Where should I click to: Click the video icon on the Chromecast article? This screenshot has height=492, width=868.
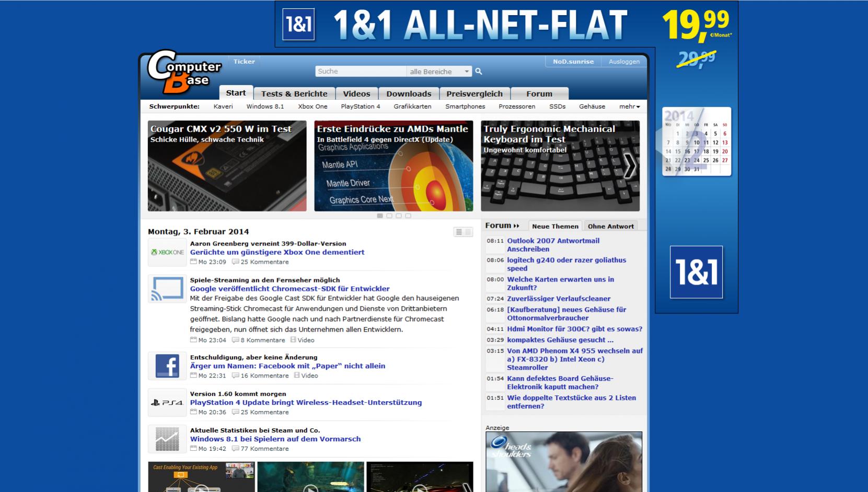(293, 340)
